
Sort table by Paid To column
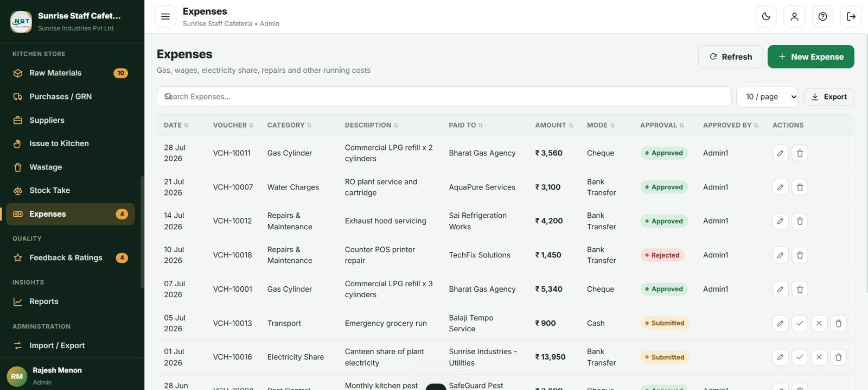466,125
